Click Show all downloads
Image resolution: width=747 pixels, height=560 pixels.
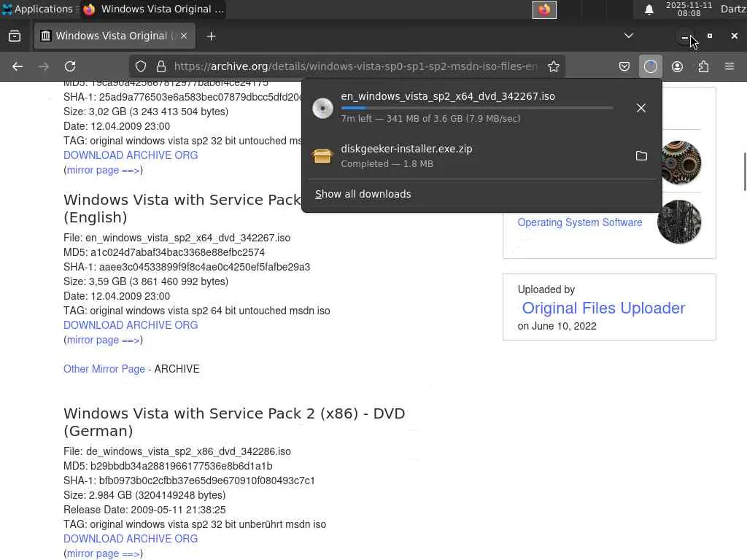(x=363, y=194)
